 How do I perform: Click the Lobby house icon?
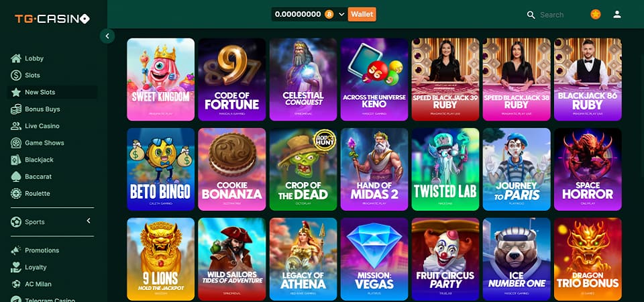click(16, 58)
